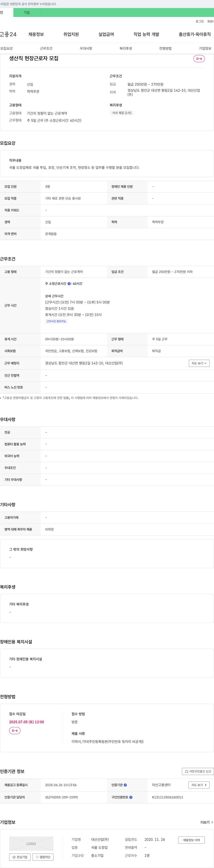Click the D-6 badge near the title

[199, 59]
